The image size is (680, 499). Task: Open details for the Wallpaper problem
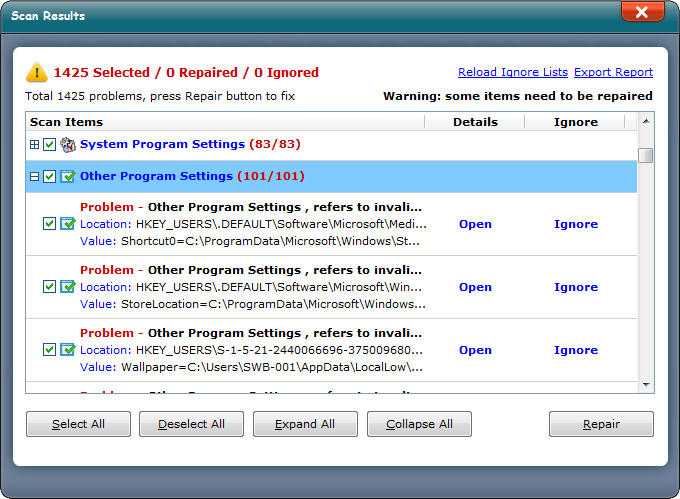coord(475,350)
